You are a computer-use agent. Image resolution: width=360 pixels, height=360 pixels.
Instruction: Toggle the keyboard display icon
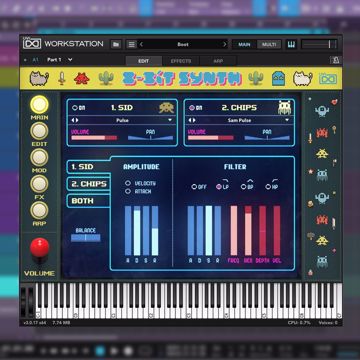(291, 44)
